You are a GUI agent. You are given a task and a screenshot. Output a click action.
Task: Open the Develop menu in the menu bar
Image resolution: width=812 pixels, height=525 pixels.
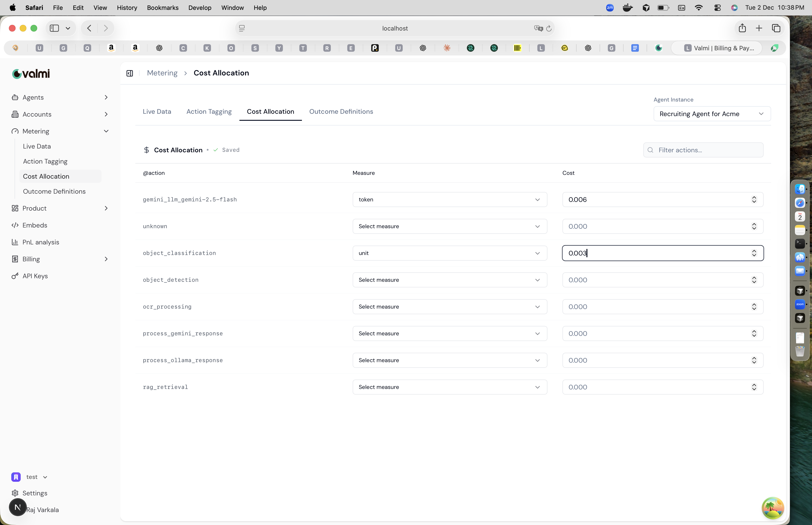click(x=200, y=8)
